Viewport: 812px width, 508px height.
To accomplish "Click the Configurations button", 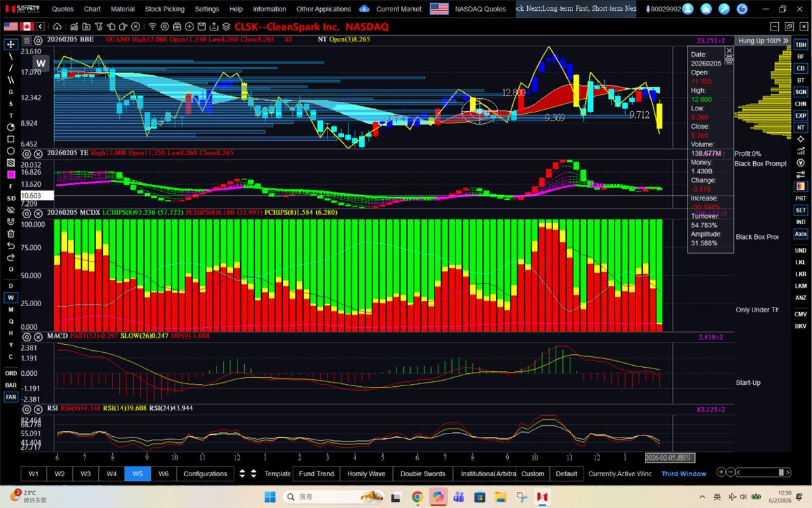I will [x=205, y=473].
